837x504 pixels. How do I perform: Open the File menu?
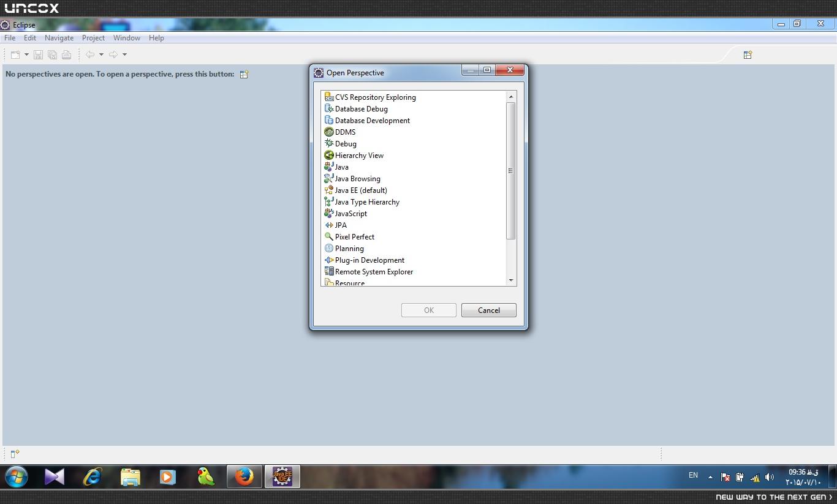pyautogui.click(x=10, y=38)
